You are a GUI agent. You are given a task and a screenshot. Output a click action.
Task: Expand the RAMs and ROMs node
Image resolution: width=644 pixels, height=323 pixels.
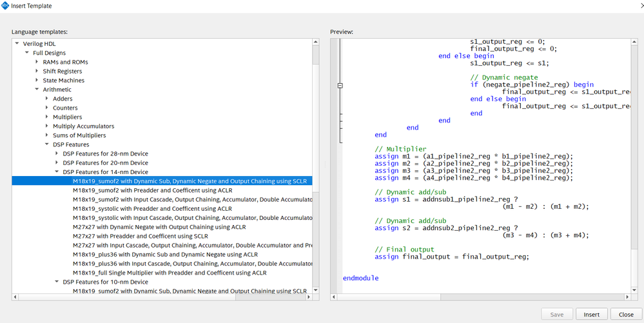tap(37, 62)
